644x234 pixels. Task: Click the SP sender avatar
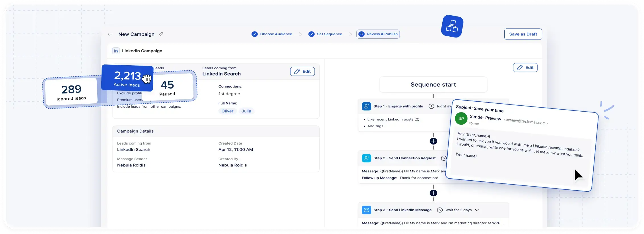point(461,118)
